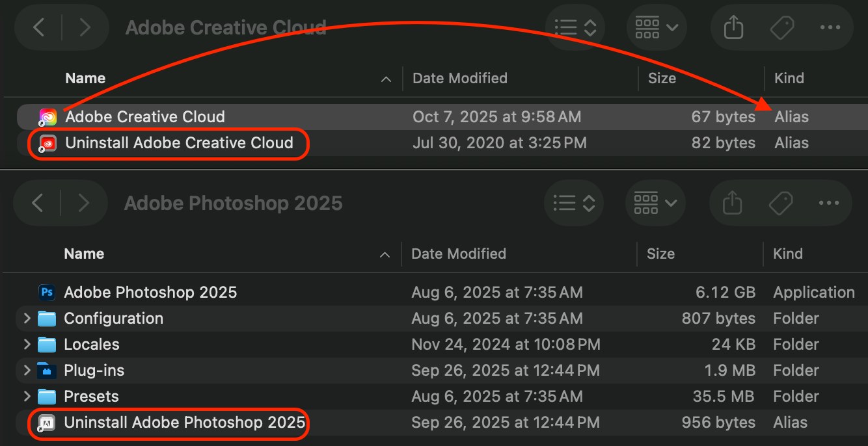
Task: Click the kind 'Application' in the Photoshop row
Action: [814, 293]
